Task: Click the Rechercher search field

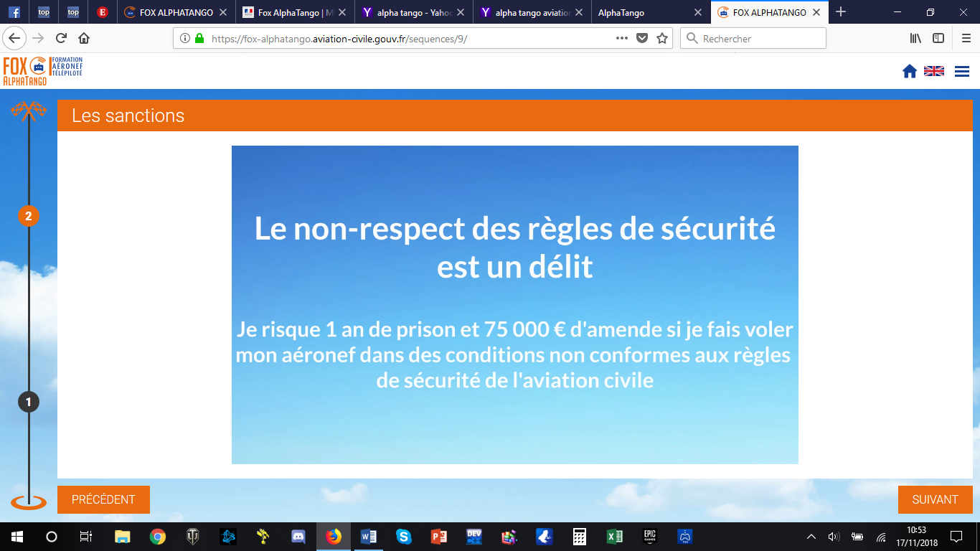Action: (753, 39)
